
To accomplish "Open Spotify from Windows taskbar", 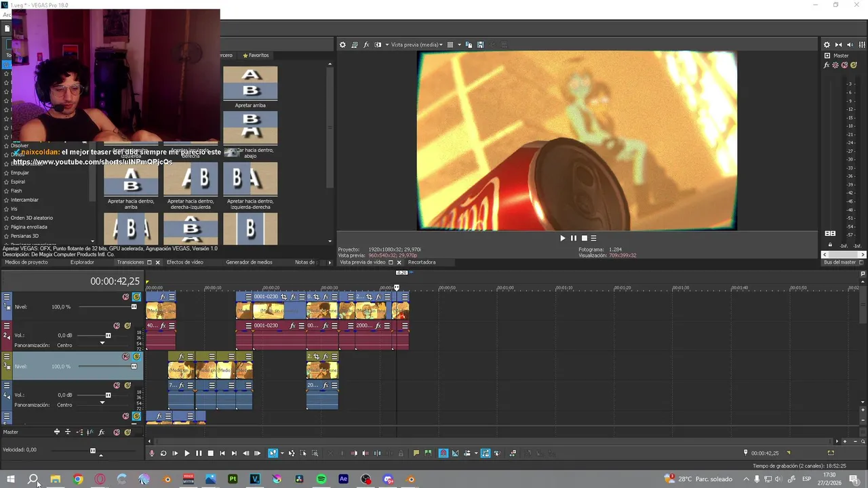I will click(321, 479).
